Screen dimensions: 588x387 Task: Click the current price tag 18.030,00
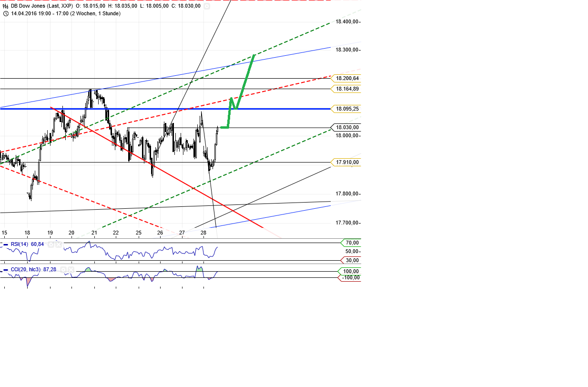[346, 127]
